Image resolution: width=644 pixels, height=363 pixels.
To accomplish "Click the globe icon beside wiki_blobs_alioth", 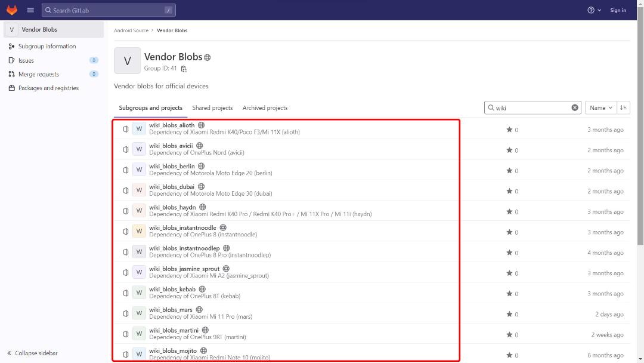I will pos(202,125).
